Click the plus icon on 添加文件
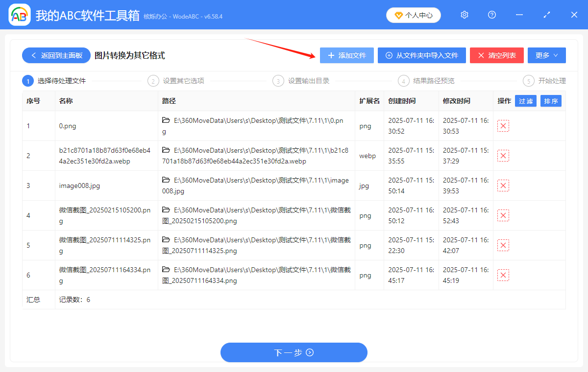The image size is (588, 372). 331,55
